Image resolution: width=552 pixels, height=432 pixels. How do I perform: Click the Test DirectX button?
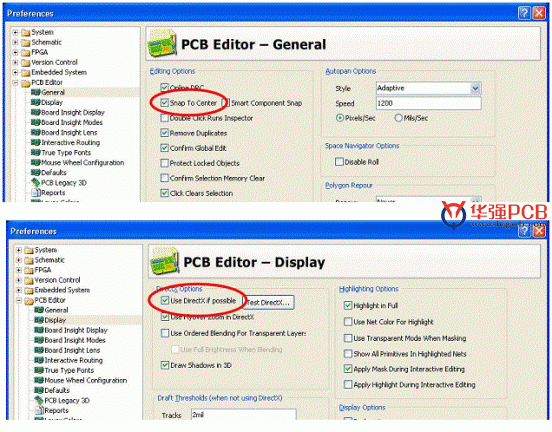pos(268,302)
